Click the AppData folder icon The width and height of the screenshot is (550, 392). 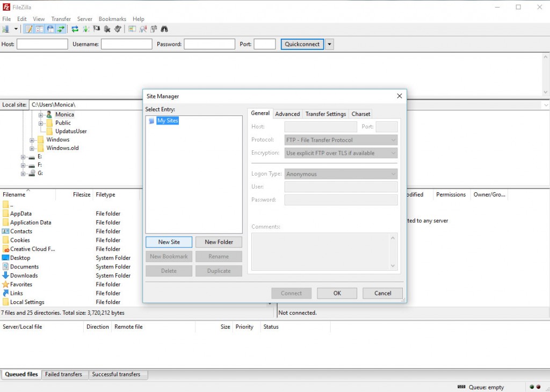pos(5,214)
